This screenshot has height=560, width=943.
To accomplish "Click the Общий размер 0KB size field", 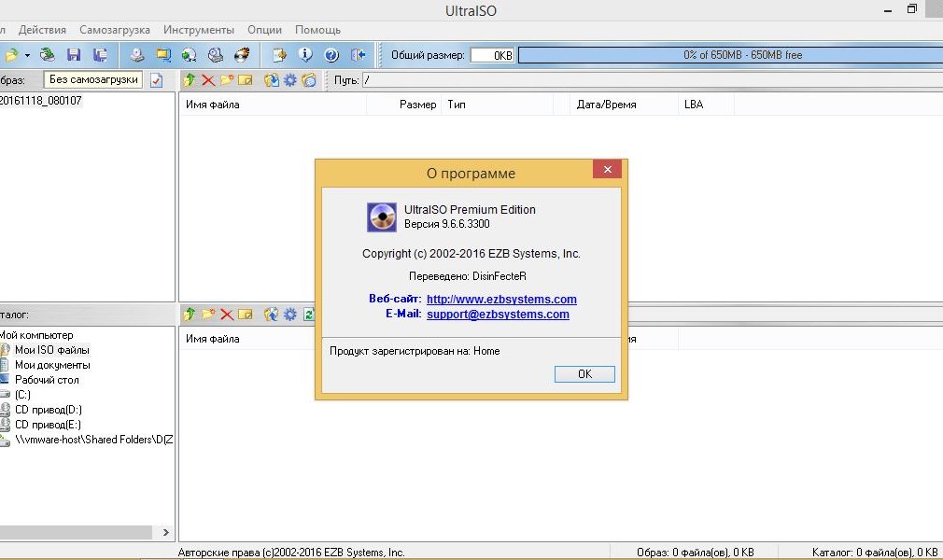I will (x=493, y=55).
